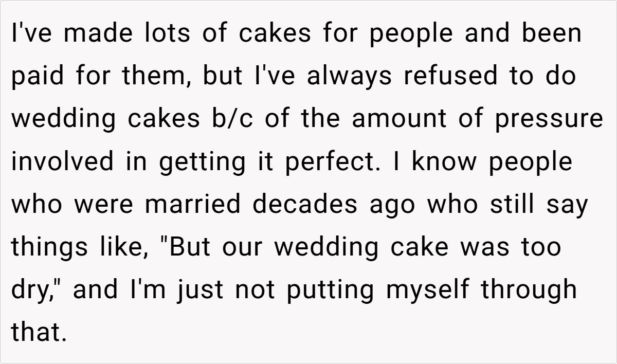Click the word "paid" in the paragraph
The height and width of the screenshot is (364, 617).
click(37, 77)
